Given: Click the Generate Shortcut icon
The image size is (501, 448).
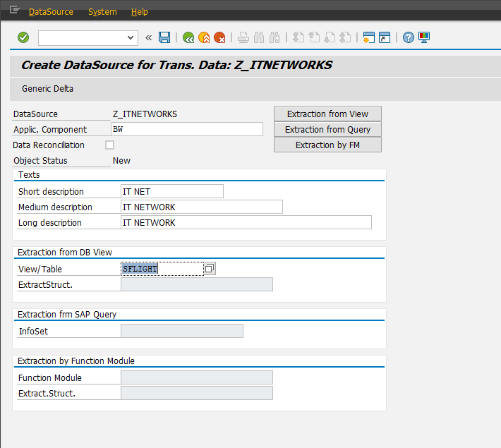Looking at the screenshot, I should point(384,37).
